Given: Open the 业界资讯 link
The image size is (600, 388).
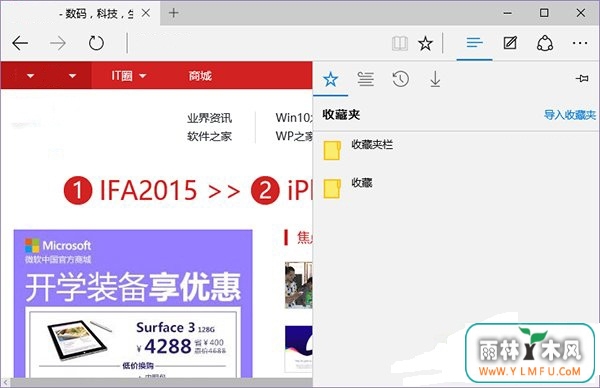Looking at the screenshot, I should [209, 118].
